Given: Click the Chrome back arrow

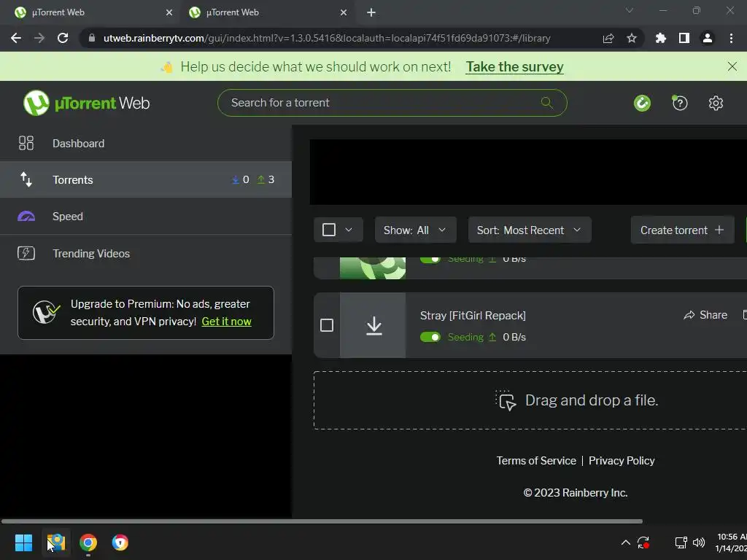Looking at the screenshot, I should [16, 38].
